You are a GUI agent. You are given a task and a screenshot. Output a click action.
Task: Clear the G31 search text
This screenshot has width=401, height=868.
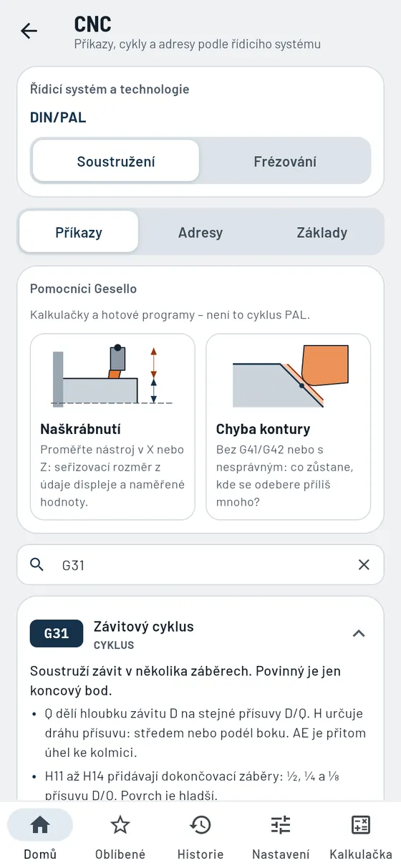[364, 564]
